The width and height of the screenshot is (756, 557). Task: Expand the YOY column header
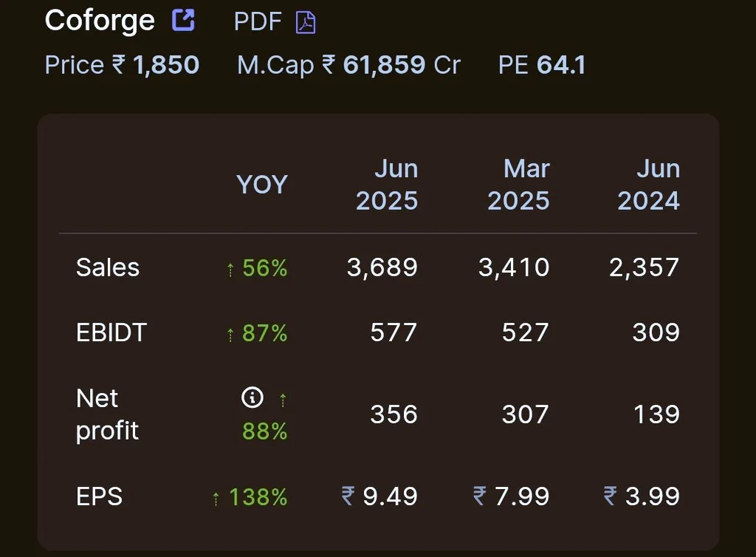tap(262, 184)
